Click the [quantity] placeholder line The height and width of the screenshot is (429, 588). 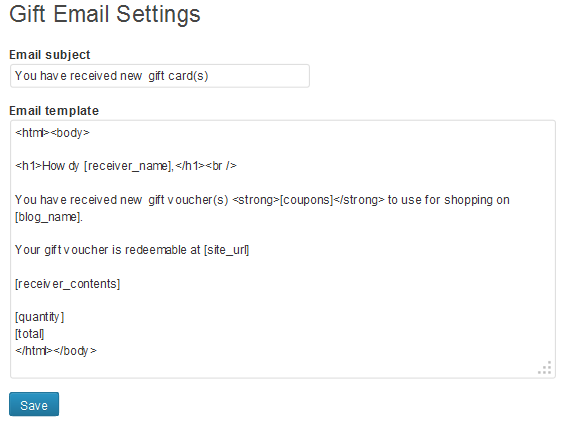point(39,317)
